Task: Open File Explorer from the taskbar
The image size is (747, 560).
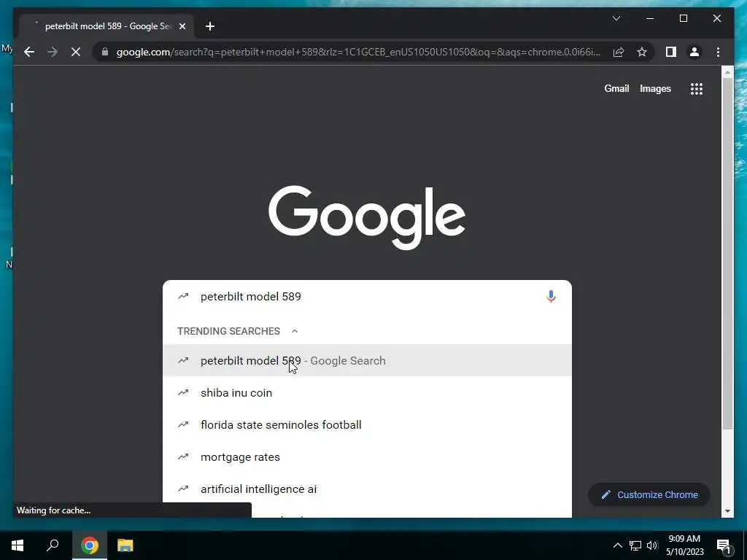Action: point(125,545)
